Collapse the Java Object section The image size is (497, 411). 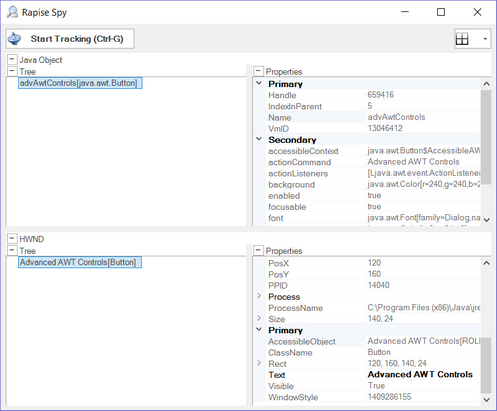coord(12,60)
